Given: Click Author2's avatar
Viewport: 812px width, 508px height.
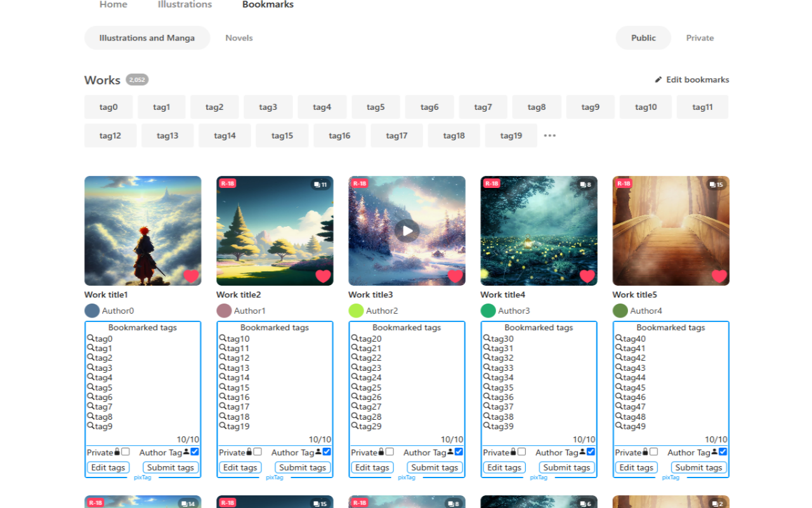Looking at the screenshot, I should click(356, 311).
